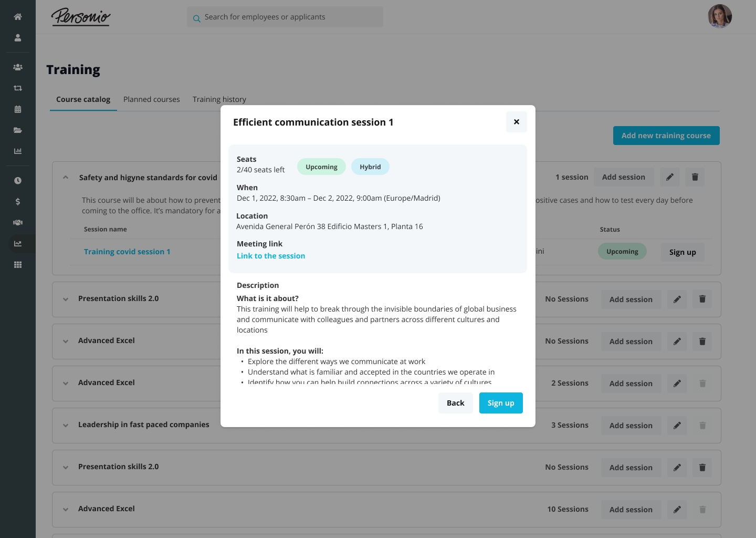This screenshot has width=756, height=538.
Task: Expand the Leadership in fast paced companies row
Action: [66, 425]
